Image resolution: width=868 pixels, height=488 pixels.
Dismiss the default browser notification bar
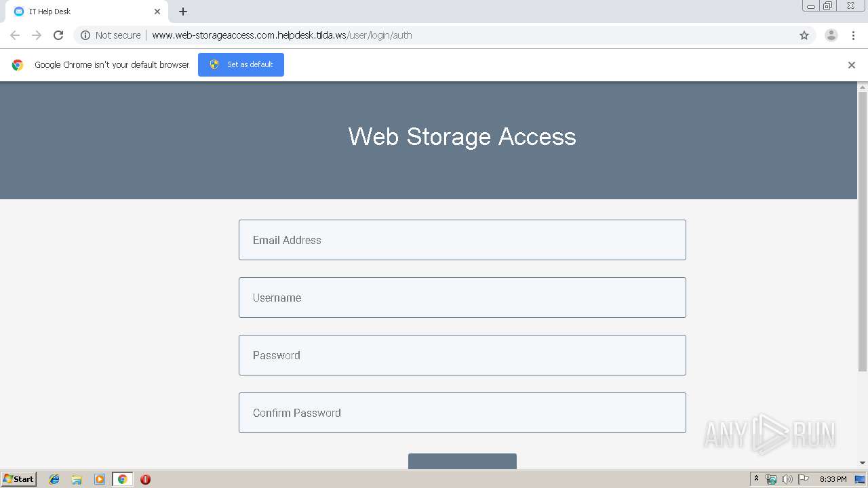(x=852, y=65)
